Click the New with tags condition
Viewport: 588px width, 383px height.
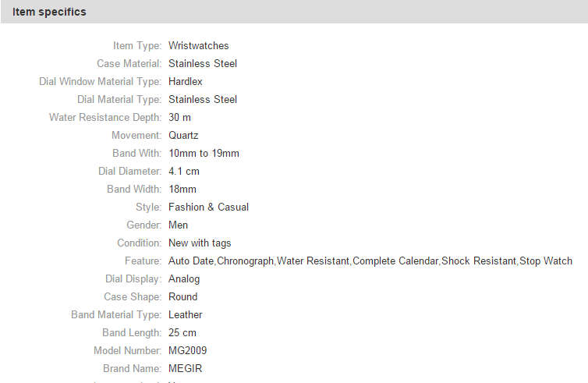200,243
